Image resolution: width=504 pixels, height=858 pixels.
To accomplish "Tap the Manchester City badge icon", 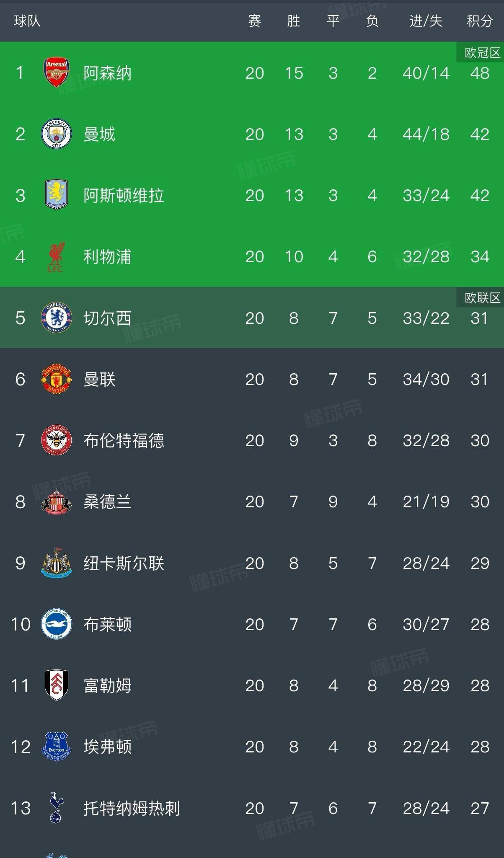I will [56, 134].
